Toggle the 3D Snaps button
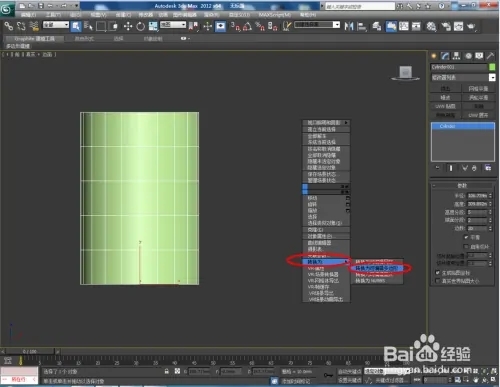This screenshot has width=500, height=387. point(235,26)
